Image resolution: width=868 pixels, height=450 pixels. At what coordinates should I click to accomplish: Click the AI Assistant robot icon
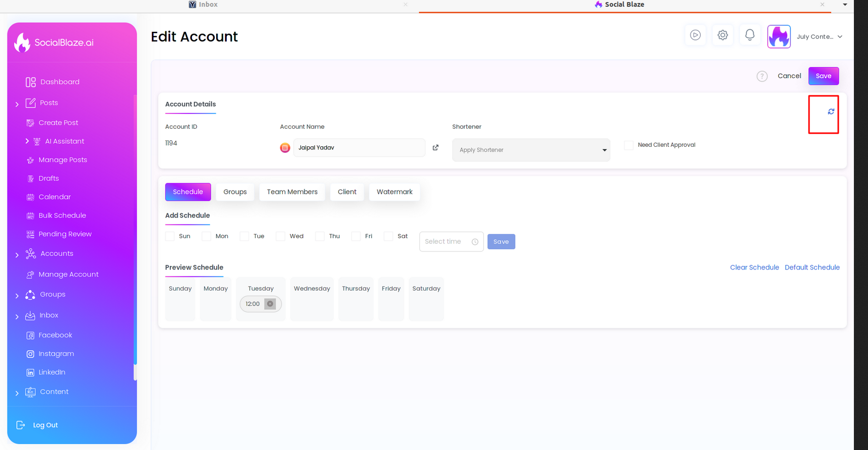coord(37,141)
